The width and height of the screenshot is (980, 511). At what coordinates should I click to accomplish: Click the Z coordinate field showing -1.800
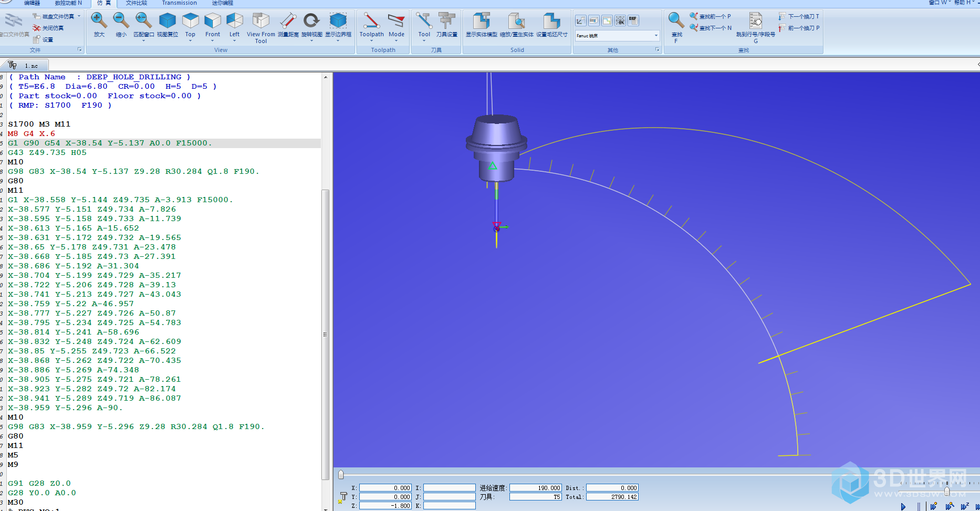point(385,506)
